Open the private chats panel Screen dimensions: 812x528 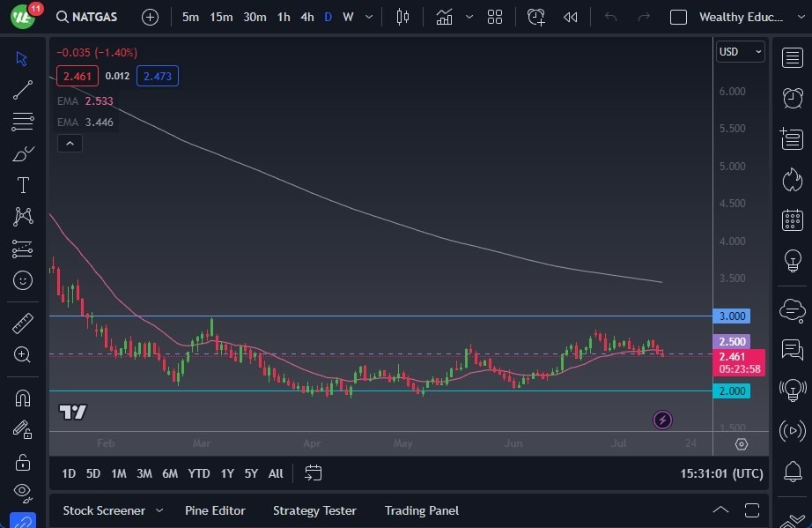tap(793, 350)
